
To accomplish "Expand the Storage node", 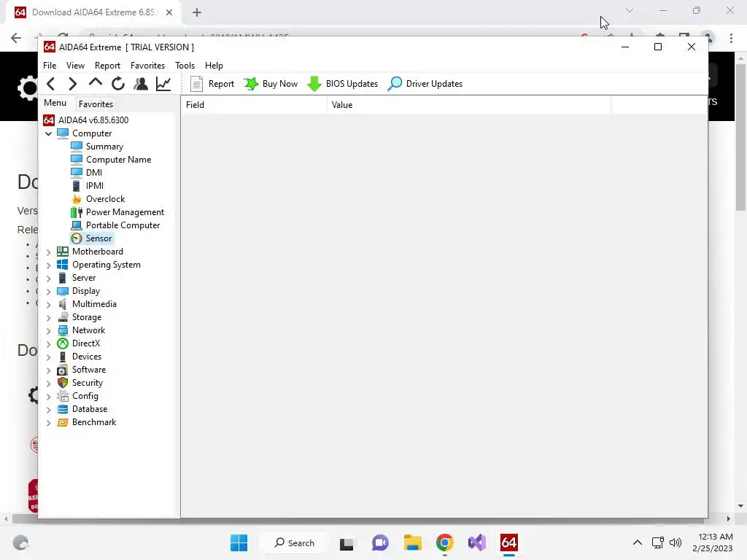I will [x=48, y=318].
